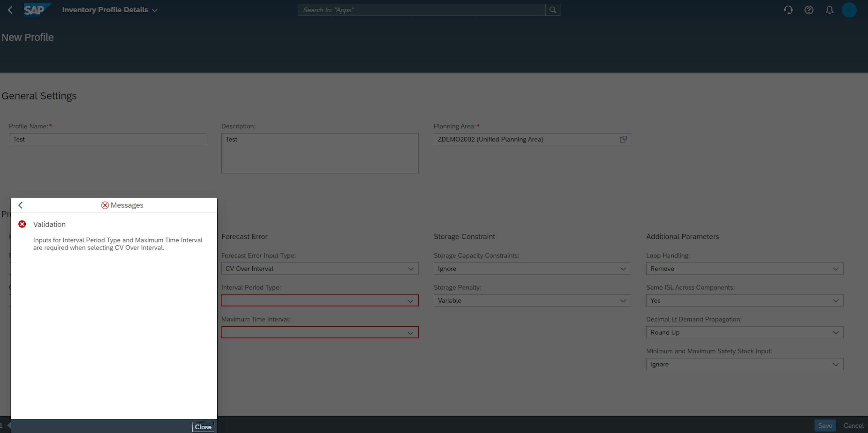868x433 pixels.
Task: Go back in Messages popover
Action: [21, 205]
